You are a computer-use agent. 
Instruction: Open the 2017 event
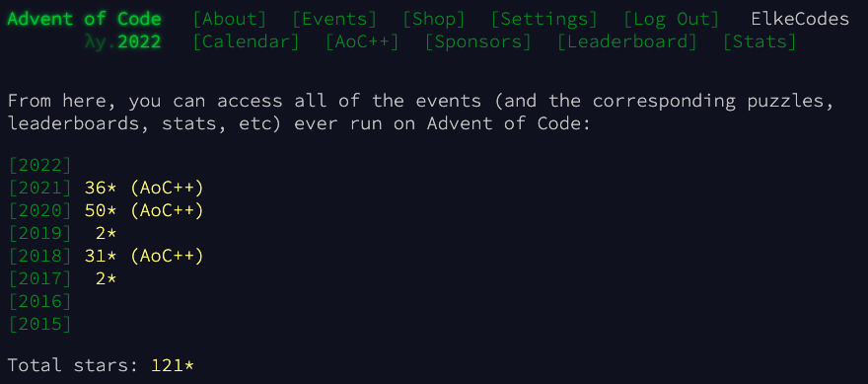[40, 278]
